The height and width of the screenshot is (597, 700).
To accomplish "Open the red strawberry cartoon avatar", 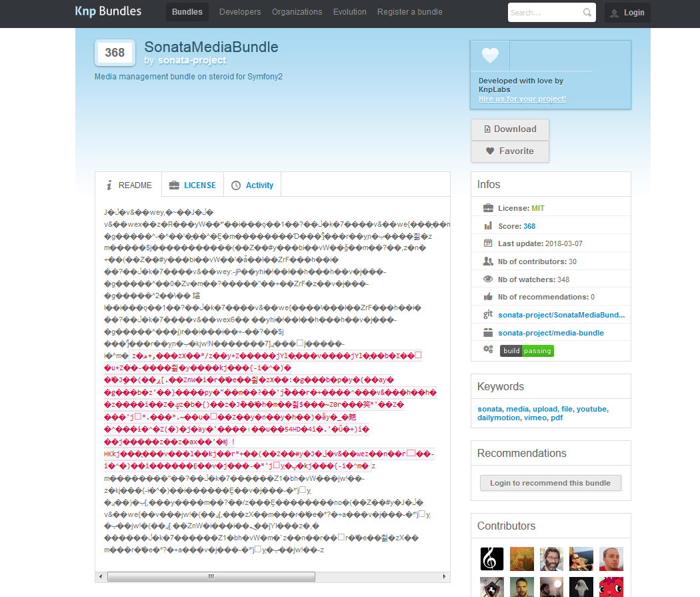I will pyautogui.click(x=611, y=587).
